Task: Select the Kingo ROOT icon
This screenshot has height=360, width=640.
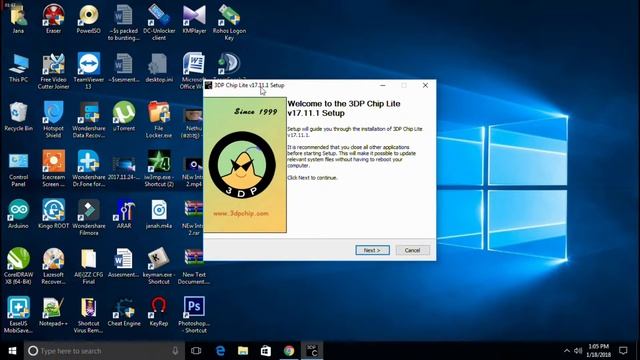Action: (x=53, y=213)
